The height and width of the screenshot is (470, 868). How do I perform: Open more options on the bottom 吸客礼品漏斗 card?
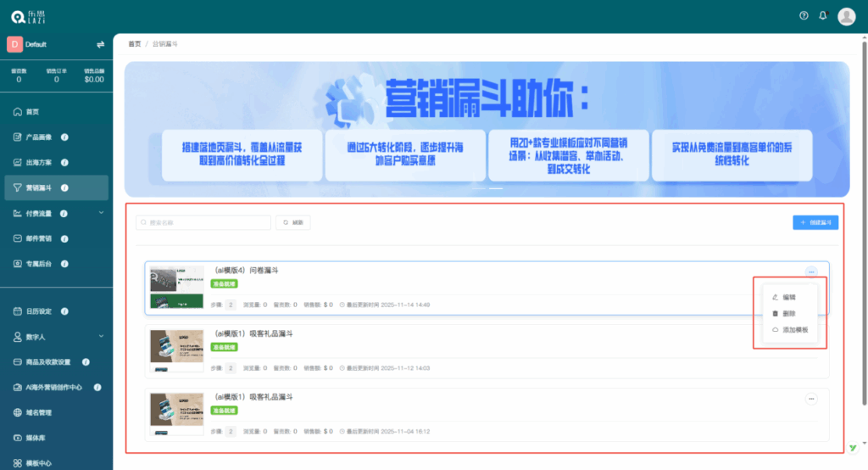pyautogui.click(x=811, y=398)
